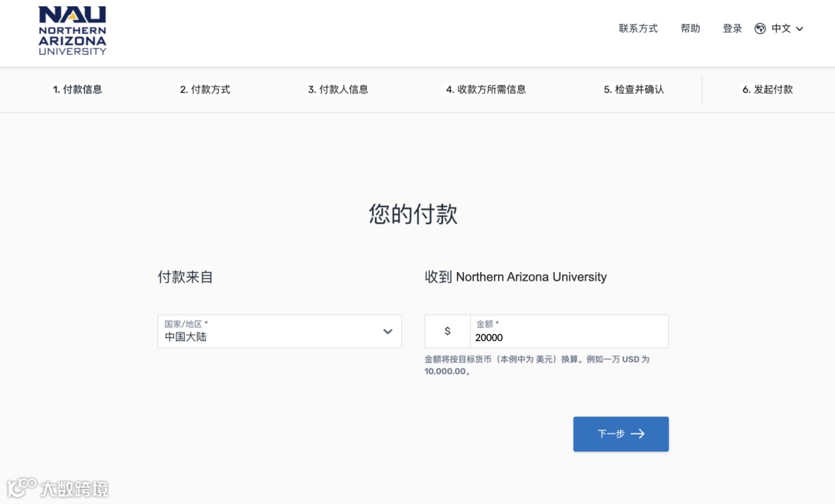835x504 pixels.
Task: Select step 4. 收款方所需信息
Action: 486,90
